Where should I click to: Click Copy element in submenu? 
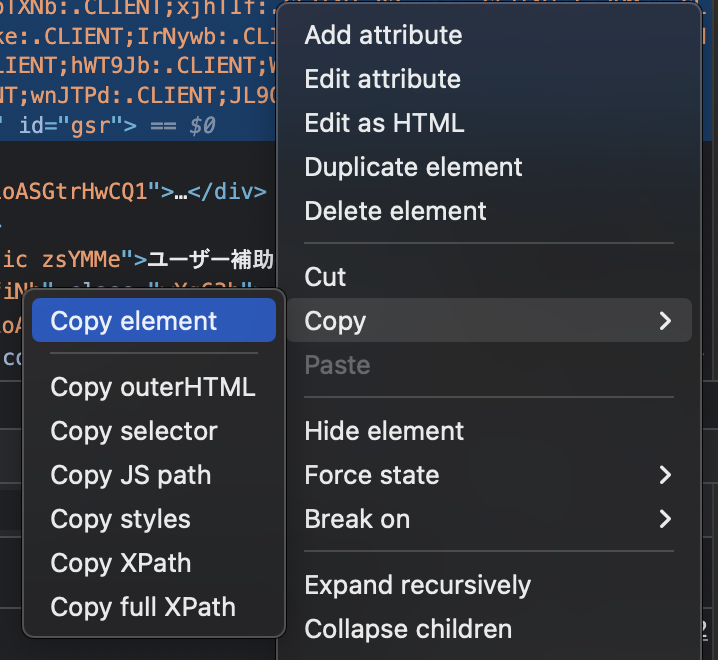tap(154, 320)
